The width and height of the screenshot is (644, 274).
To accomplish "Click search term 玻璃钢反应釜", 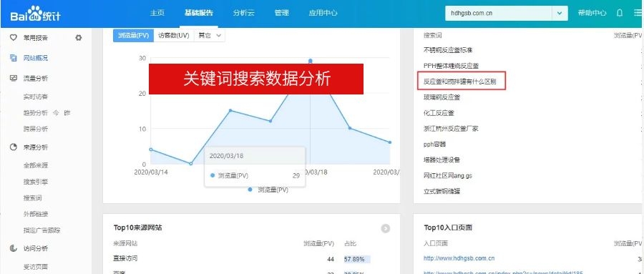I will pos(442,97).
